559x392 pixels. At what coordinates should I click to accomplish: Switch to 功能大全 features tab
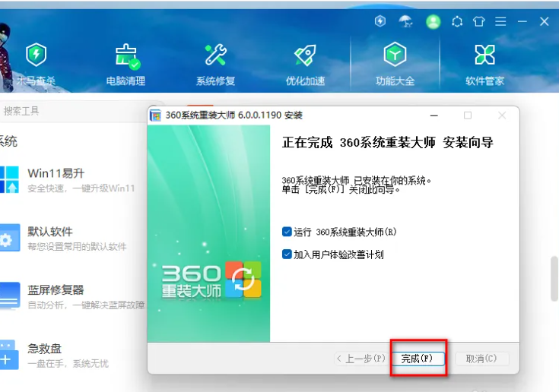(395, 64)
